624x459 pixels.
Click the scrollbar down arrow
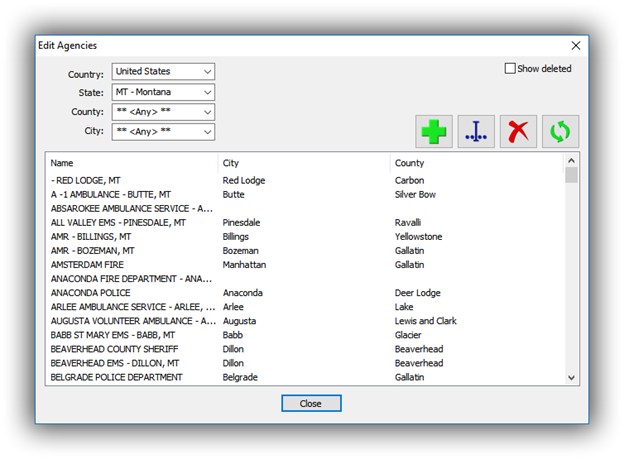[571, 377]
